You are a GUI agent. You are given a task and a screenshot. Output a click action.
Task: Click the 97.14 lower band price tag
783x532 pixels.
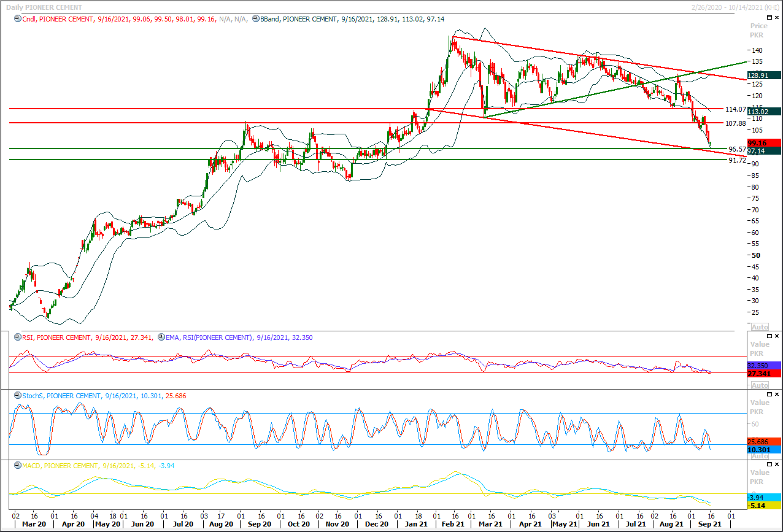pos(765,151)
